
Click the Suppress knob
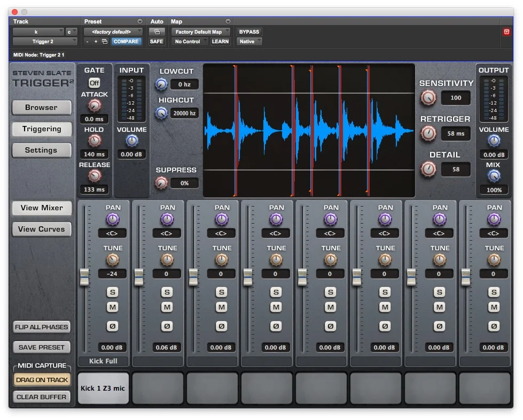tap(161, 183)
